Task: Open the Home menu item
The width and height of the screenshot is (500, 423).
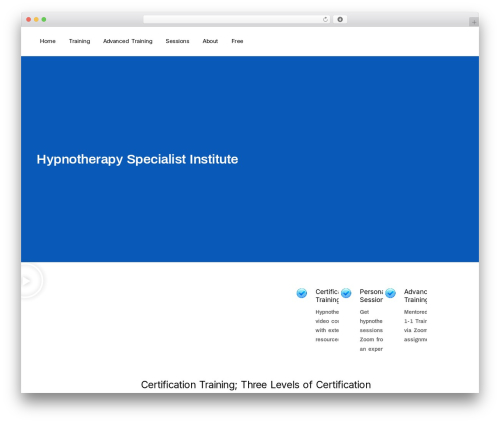Action: tap(47, 41)
